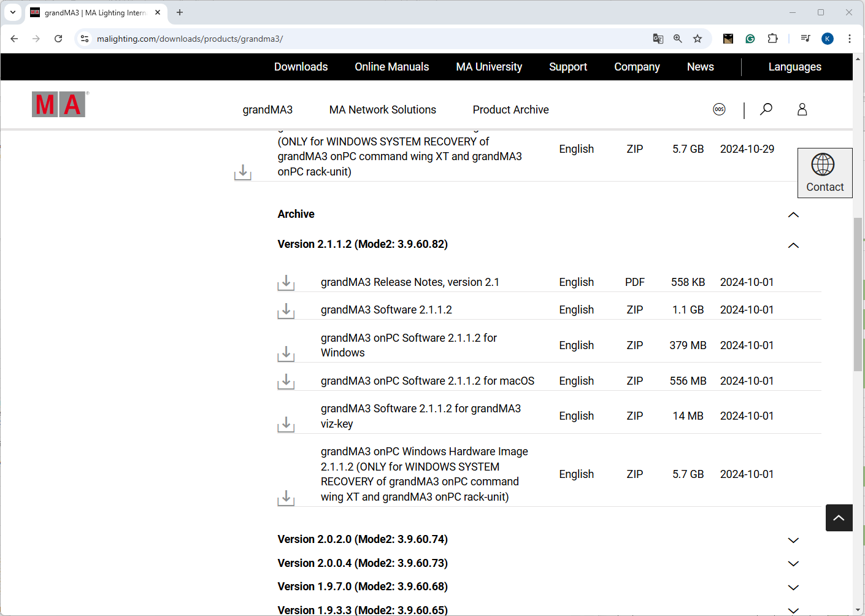Expand Version 2.0.2.0 section
This screenshot has width=865, height=616.
[793, 540]
